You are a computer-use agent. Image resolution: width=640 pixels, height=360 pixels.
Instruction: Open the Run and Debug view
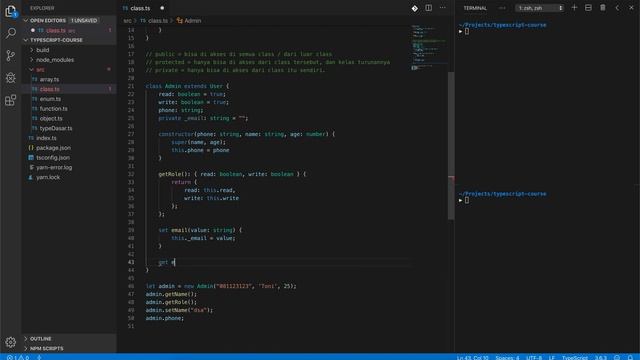[x=11, y=78]
